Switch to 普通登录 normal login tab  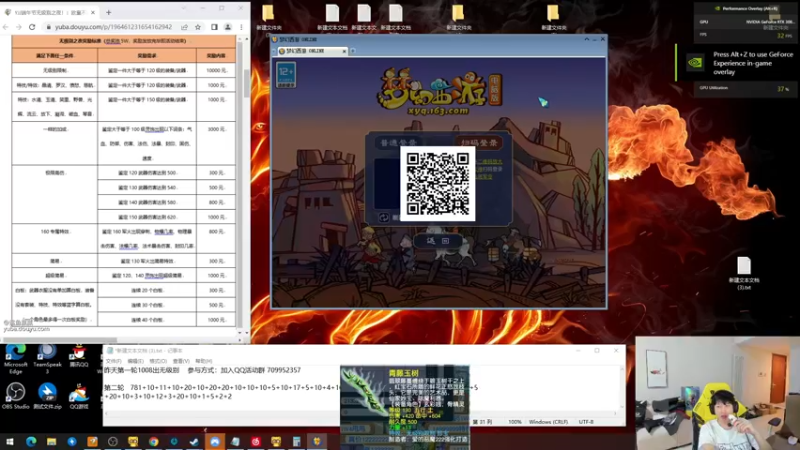(x=399, y=142)
